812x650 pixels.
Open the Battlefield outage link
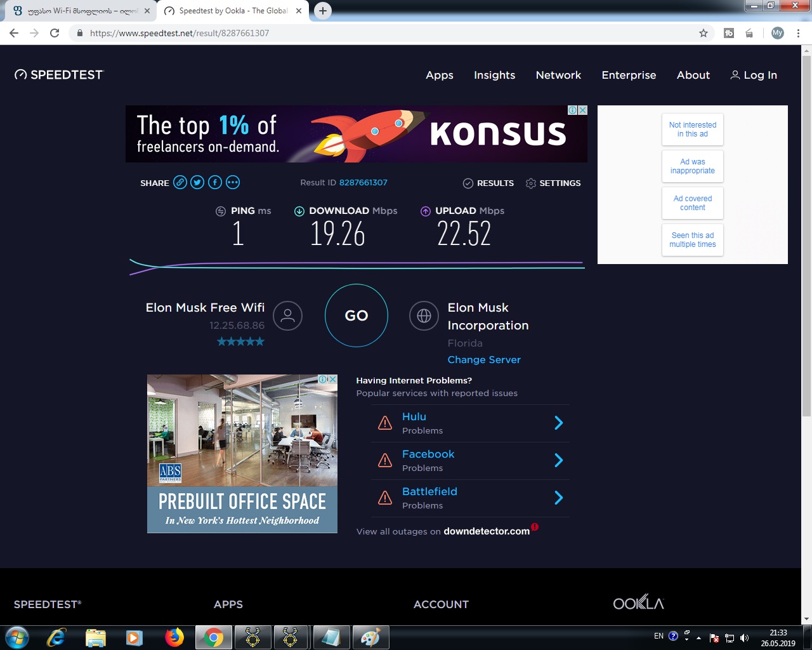click(x=429, y=492)
